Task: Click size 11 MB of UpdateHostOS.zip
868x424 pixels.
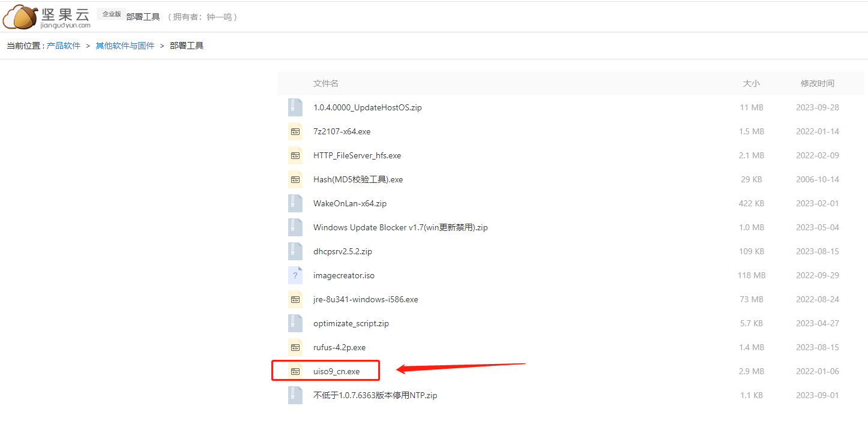Action: pyautogui.click(x=752, y=107)
